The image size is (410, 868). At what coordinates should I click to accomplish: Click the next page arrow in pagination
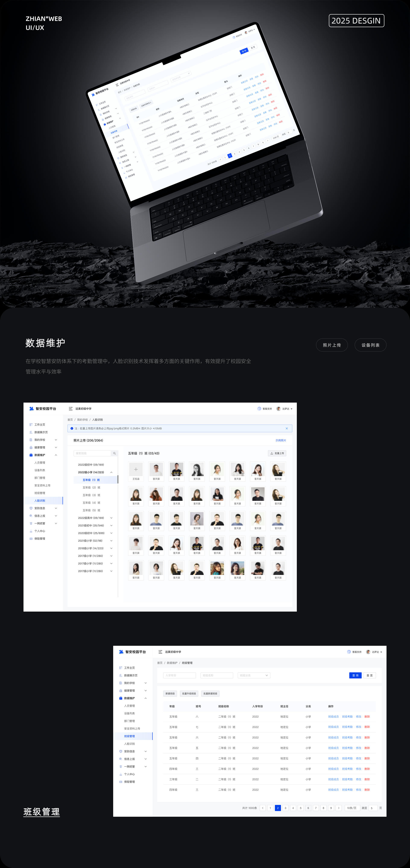[339, 808]
